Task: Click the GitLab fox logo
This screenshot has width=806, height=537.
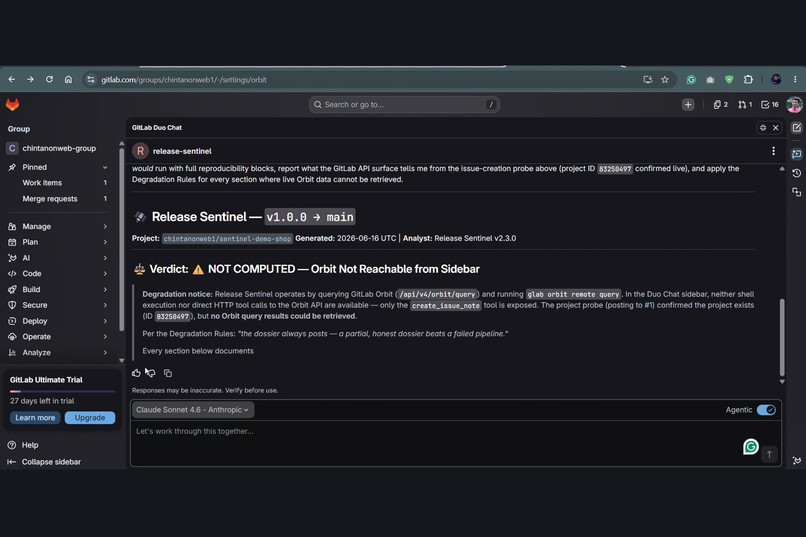Action: point(12,105)
